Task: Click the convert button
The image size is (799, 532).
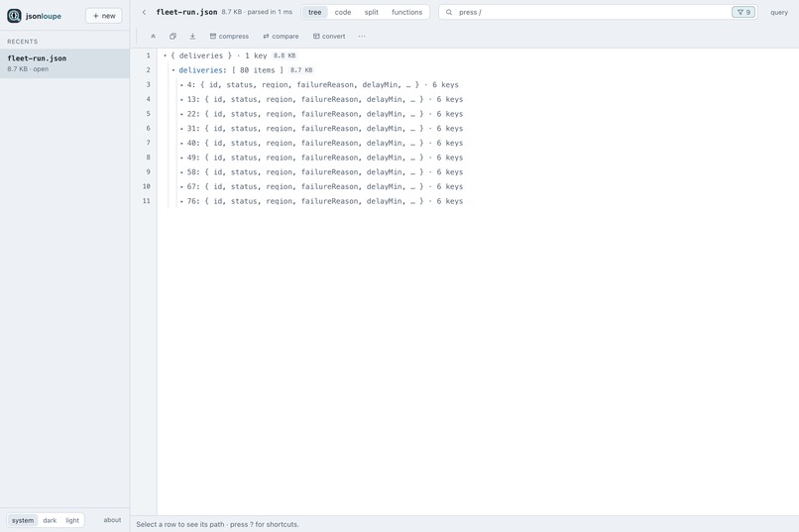Action: 329,36
